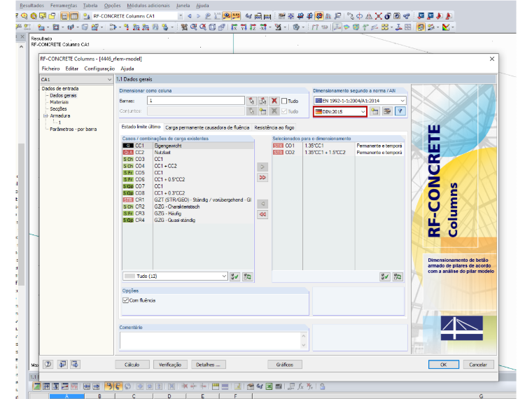Switch to Carga permanente causadora de fluência tab
The width and height of the screenshot is (532, 399).
[x=207, y=127]
